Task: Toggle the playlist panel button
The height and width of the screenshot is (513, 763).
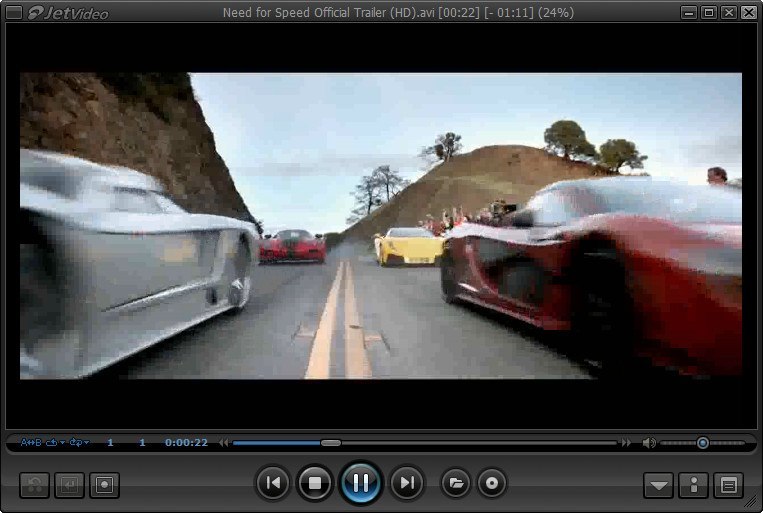Action: click(728, 485)
